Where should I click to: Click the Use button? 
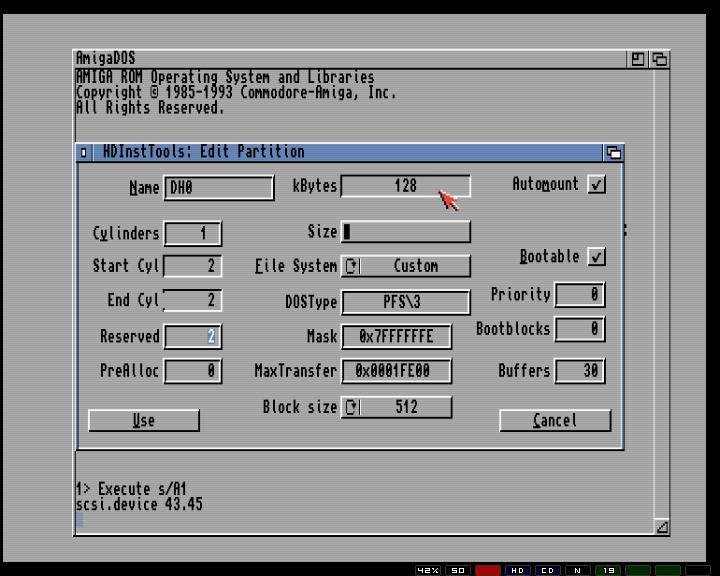click(144, 420)
